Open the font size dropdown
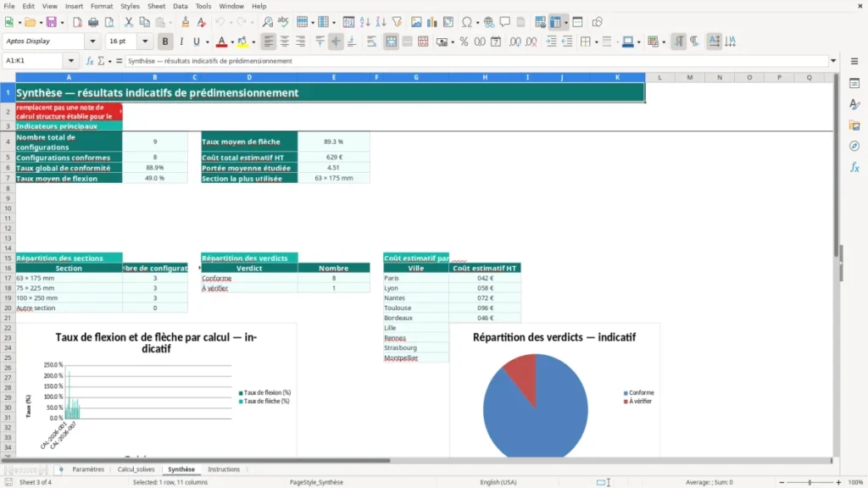Image resolution: width=868 pixels, height=488 pixels. [x=145, y=42]
